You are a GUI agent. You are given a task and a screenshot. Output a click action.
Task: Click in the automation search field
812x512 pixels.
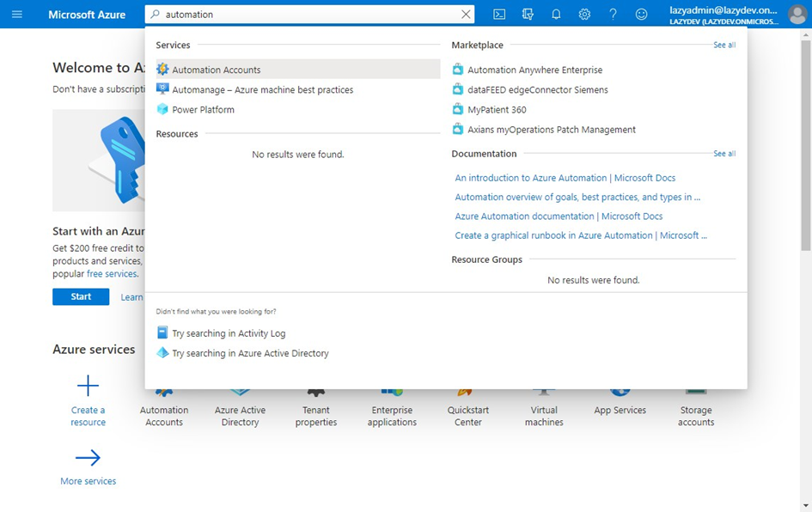pyautogui.click(x=308, y=15)
